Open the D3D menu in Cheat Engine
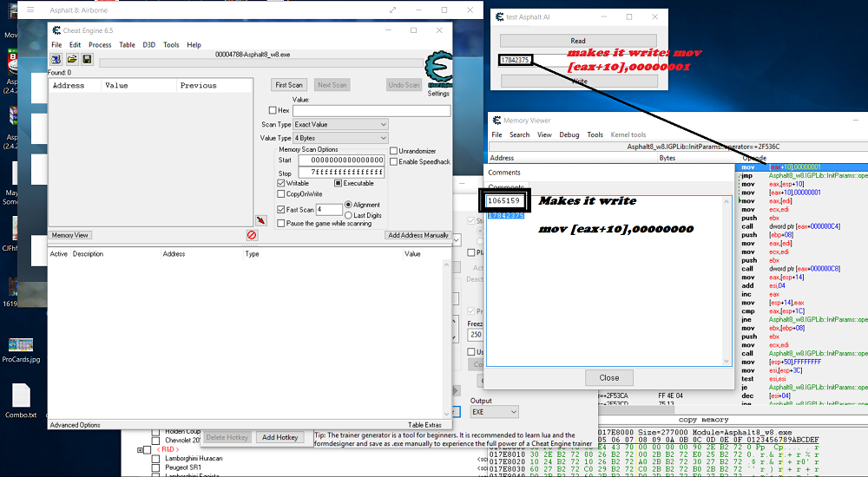This screenshot has height=477, width=868. coord(149,45)
